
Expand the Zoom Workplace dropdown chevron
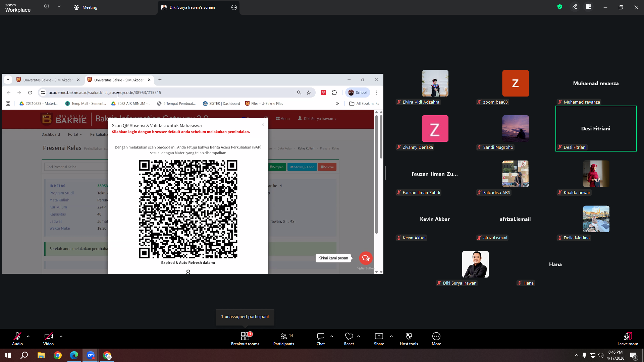[x=59, y=6]
